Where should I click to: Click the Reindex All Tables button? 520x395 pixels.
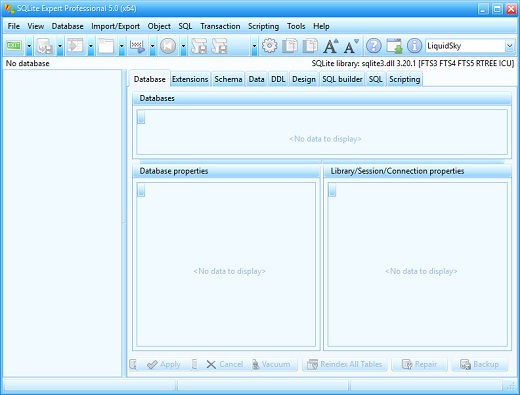click(x=344, y=364)
